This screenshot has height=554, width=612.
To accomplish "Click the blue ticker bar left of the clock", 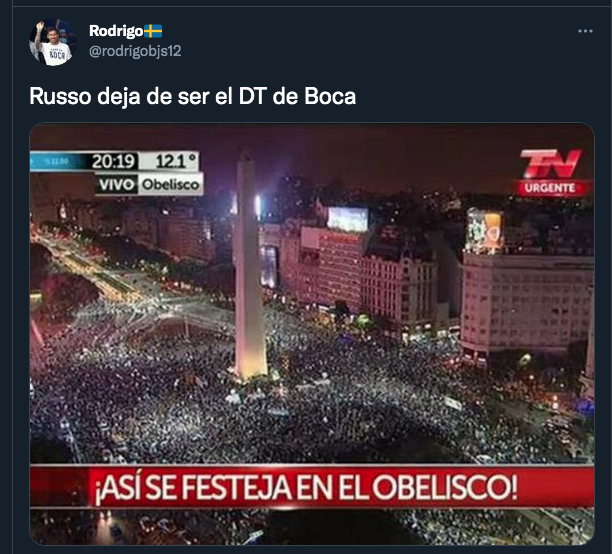I will point(59,161).
